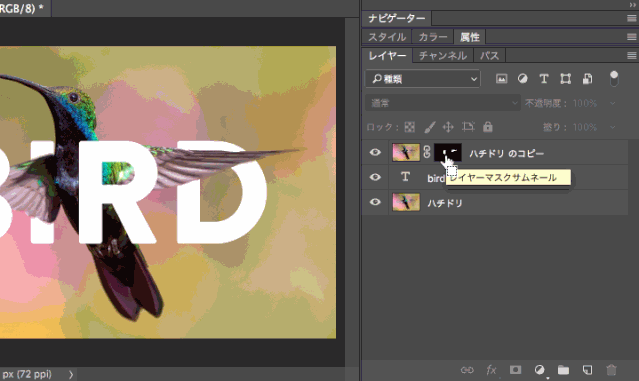Open the 塗り fill dropdown arrow
This screenshot has width=639, height=381.
tap(613, 128)
